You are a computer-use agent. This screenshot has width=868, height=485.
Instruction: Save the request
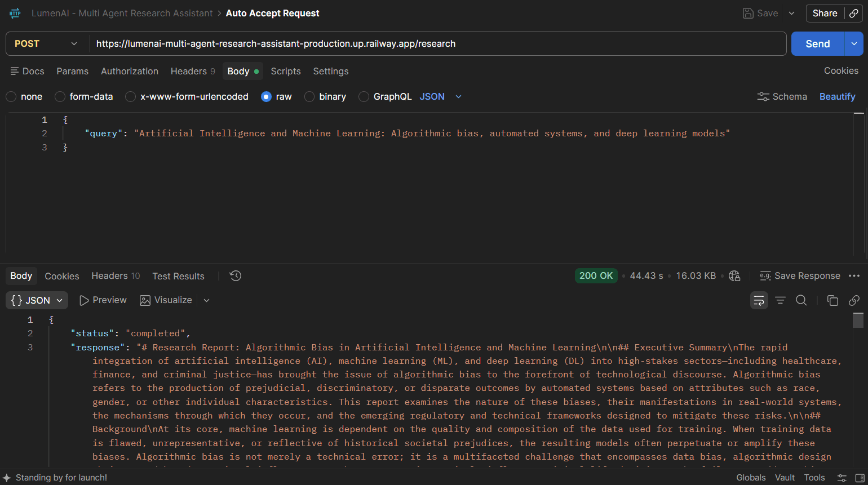click(x=760, y=14)
